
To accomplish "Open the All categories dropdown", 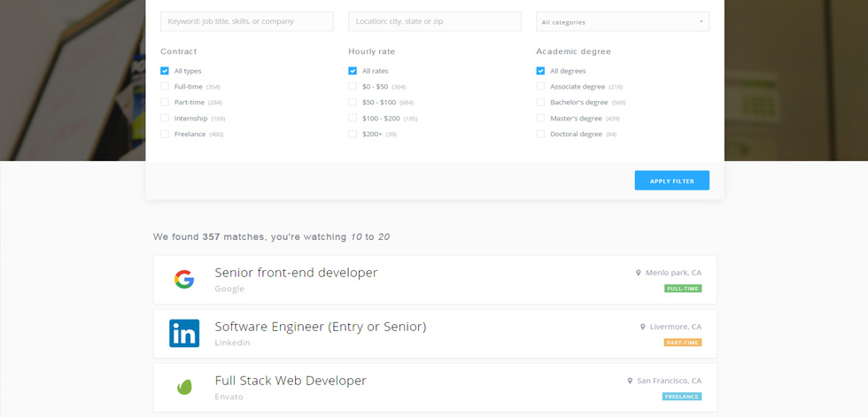I will point(623,21).
